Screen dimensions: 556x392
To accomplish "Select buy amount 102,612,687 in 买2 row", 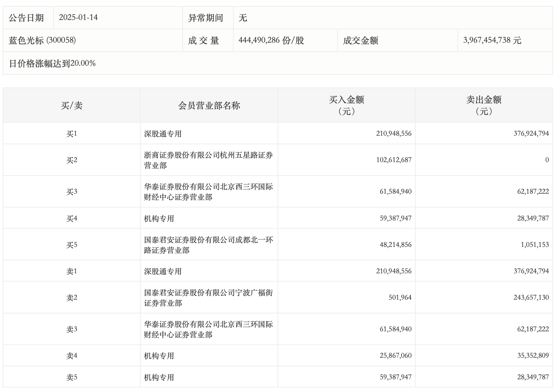I will coord(393,160).
